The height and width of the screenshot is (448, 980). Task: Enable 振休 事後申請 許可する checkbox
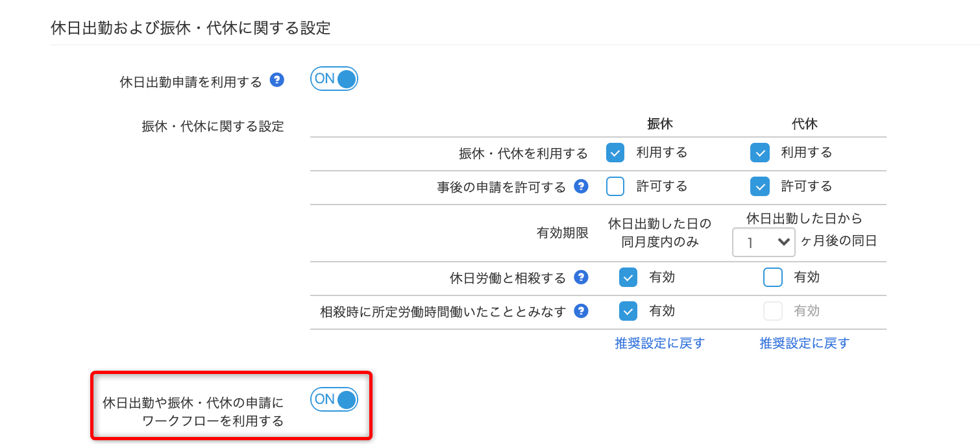tap(615, 186)
